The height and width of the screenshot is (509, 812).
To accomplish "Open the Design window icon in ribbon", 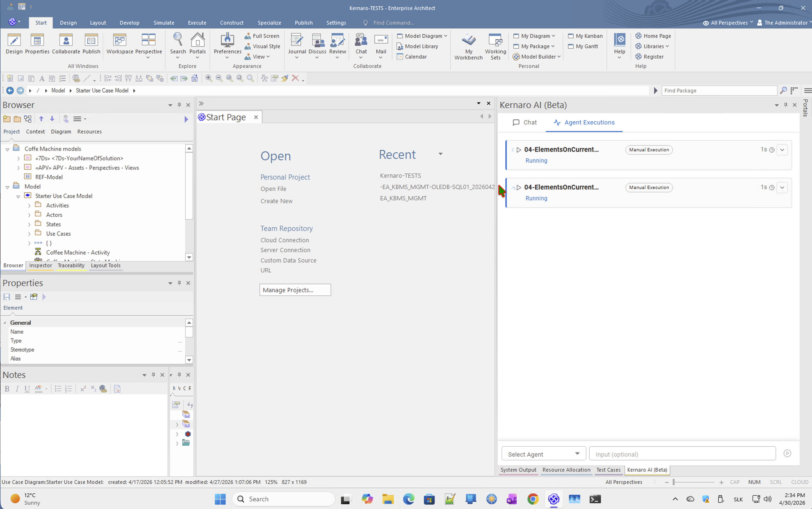I will click(14, 44).
